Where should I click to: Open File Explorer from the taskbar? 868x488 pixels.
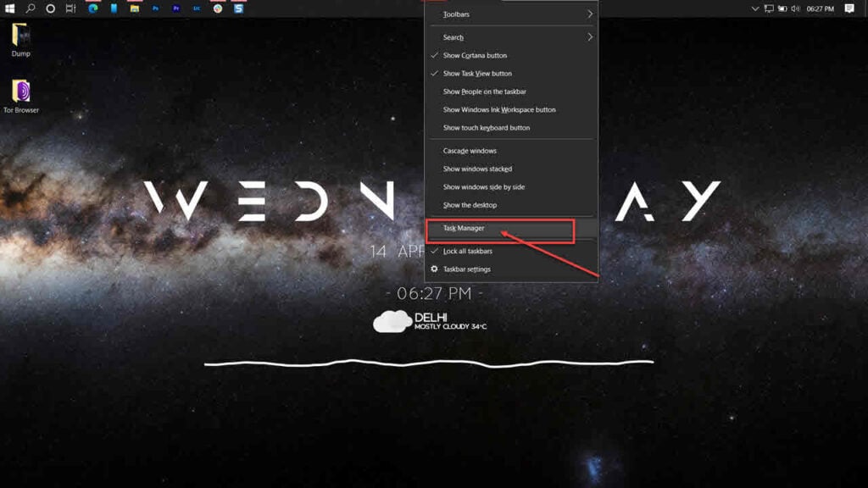(135, 8)
